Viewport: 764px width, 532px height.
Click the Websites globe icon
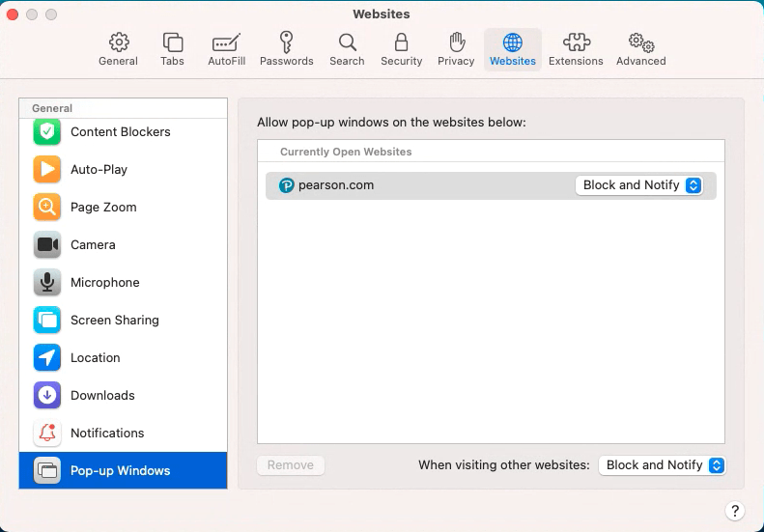[x=513, y=42]
